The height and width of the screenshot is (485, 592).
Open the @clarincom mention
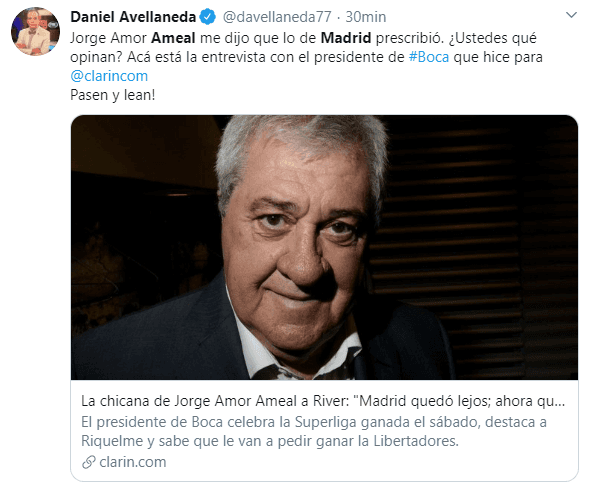[109, 76]
